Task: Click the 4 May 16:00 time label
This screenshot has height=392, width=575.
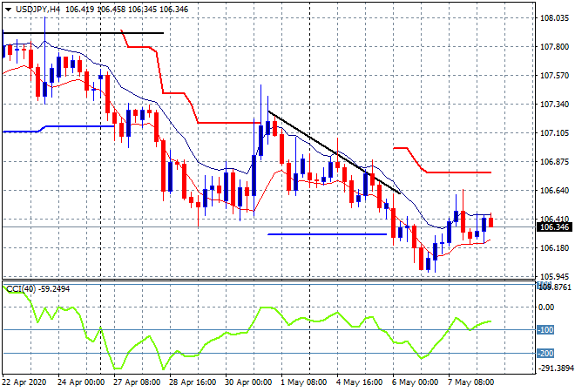Action: (x=359, y=382)
